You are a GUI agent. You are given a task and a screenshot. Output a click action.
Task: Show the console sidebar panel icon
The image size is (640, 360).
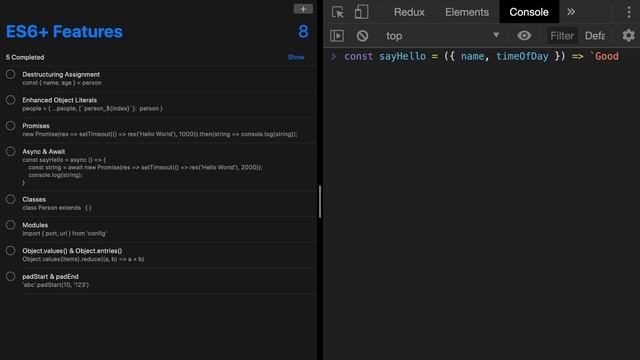point(337,36)
